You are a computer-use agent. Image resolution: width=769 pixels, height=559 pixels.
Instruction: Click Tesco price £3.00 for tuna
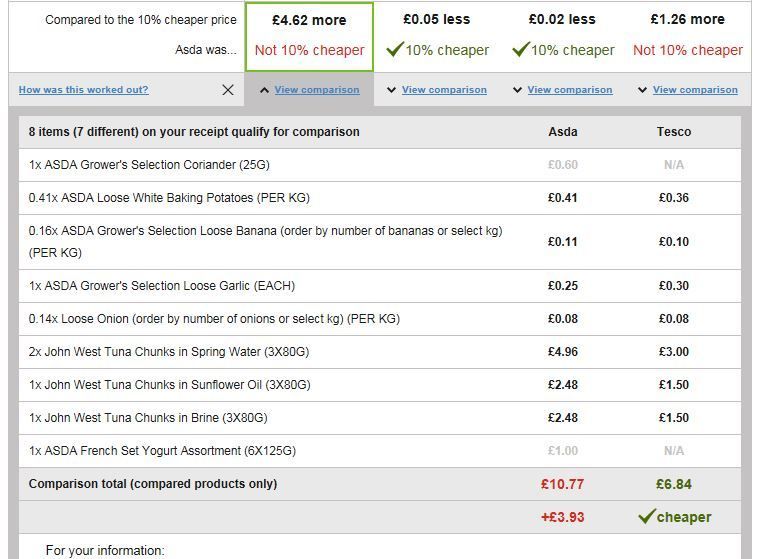pos(674,352)
